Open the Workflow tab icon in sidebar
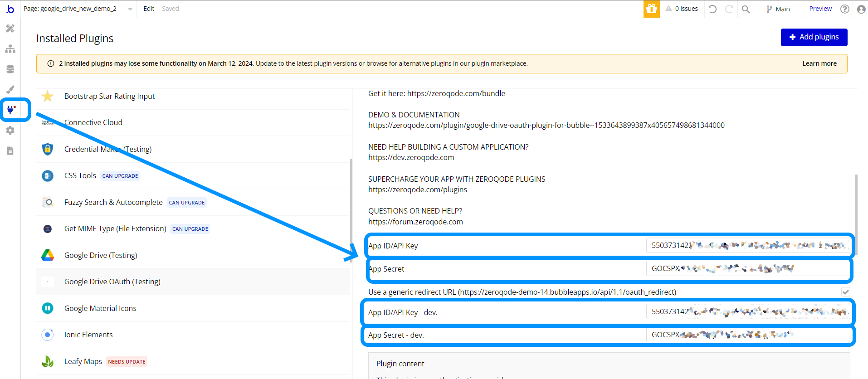Viewport: 868px width, 379px height. tap(10, 49)
